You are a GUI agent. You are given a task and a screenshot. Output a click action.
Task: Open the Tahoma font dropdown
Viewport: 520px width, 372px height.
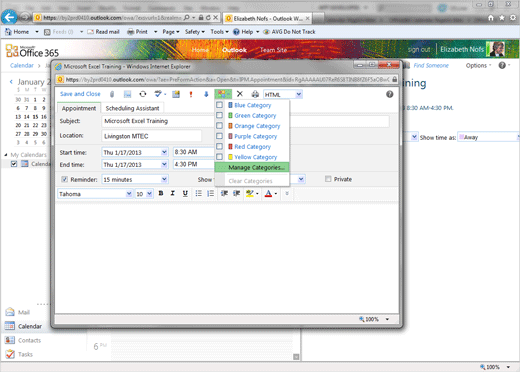coord(129,194)
